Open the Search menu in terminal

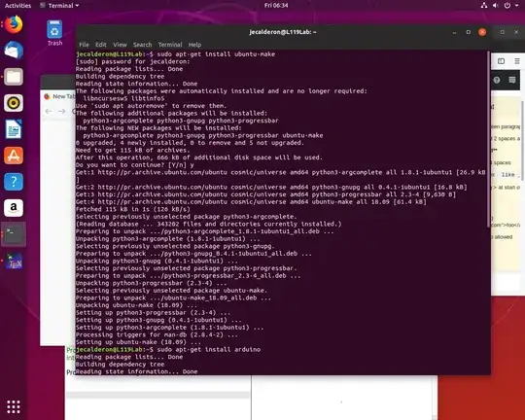[142, 45]
